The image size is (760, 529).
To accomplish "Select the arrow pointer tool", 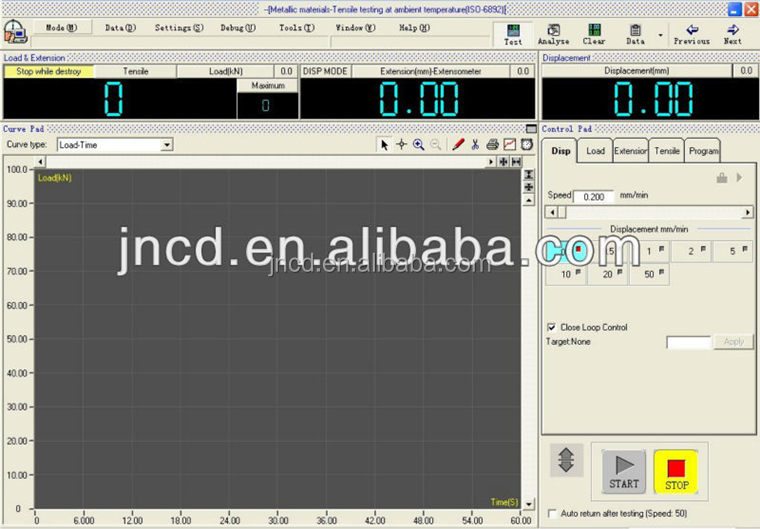I will click(x=384, y=144).
